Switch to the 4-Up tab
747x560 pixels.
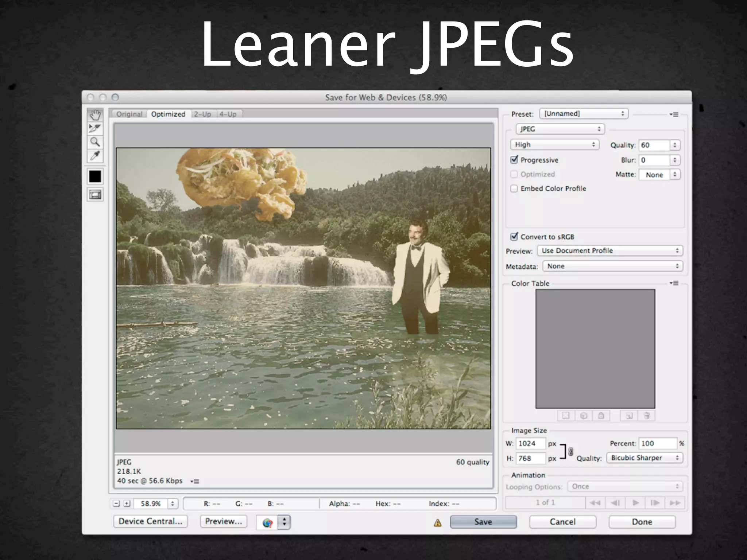pos(228,114)
